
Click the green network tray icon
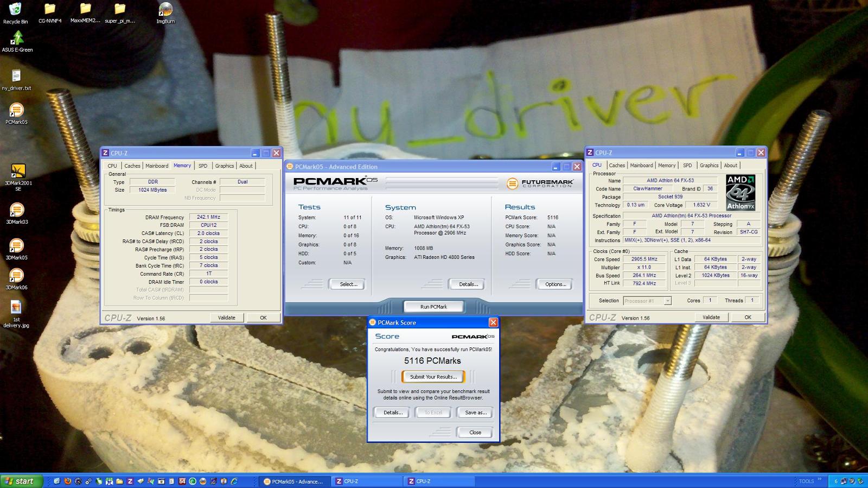(x=860, y=481)
